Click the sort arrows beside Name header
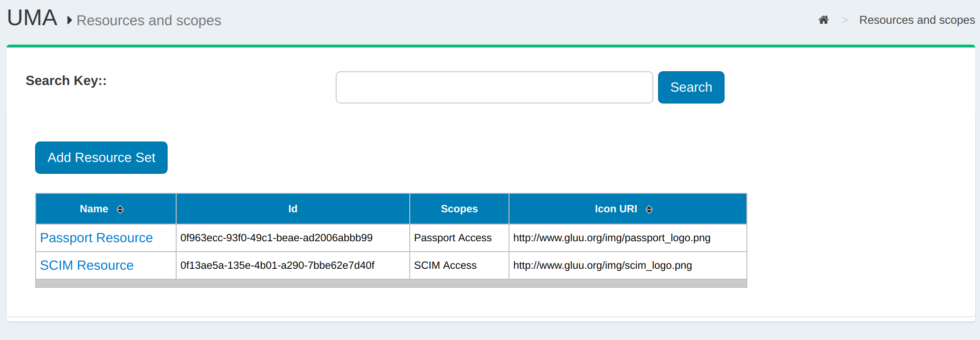Image resolution: width=980 pixels, height=340 pixels. point(120,209)
